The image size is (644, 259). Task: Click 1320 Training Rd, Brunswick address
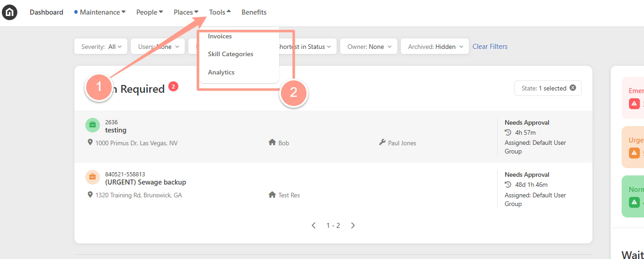[x=139, y=195]
